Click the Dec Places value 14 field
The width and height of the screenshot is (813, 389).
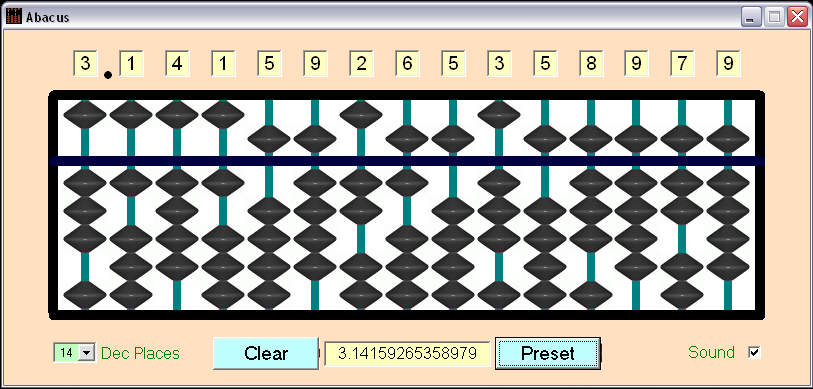[66, 353]
